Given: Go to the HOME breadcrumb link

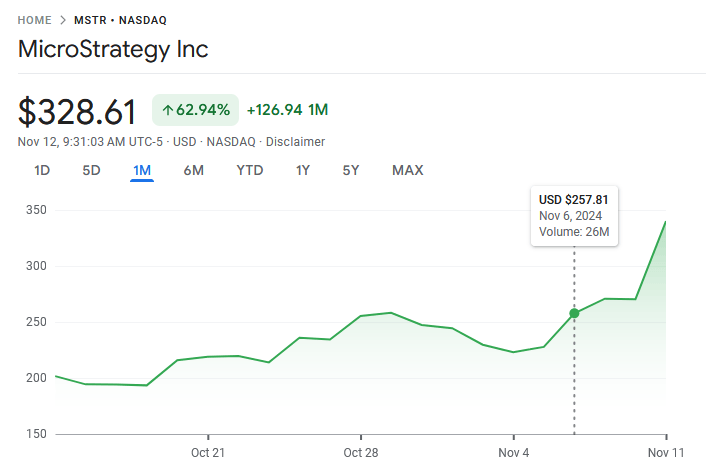Looking at the screenshot, I should point(38,20).
